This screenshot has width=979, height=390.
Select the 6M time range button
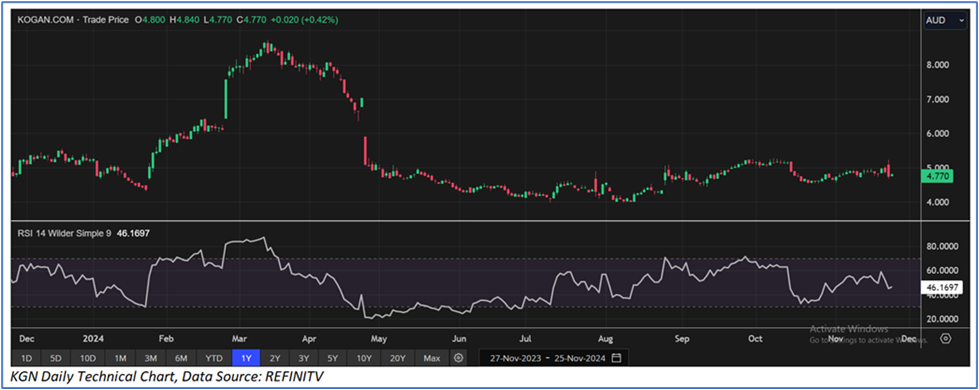point(182,358)
